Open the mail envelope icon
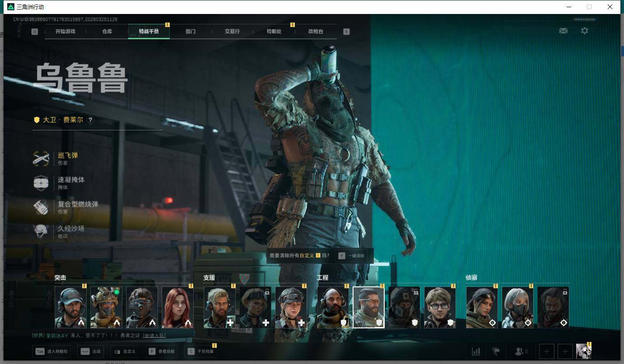 click(563, 31)
